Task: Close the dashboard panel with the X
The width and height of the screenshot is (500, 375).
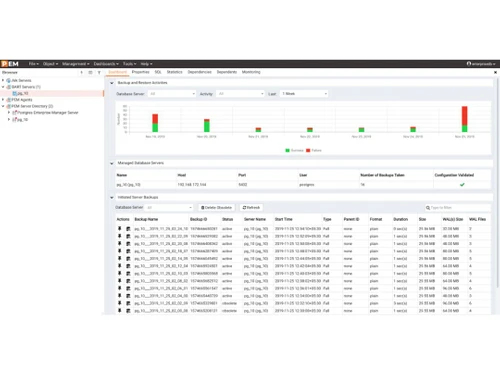Action: pos(495,72)
